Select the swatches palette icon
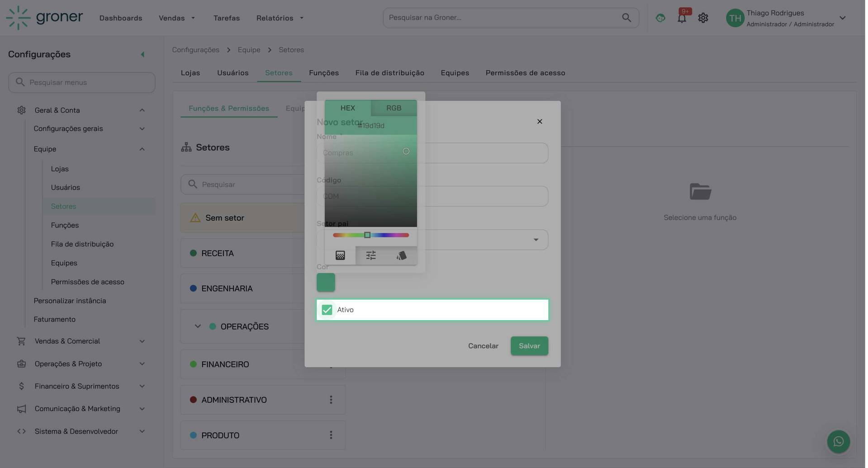This screenshot has height=468, width=868. point(401,256)
